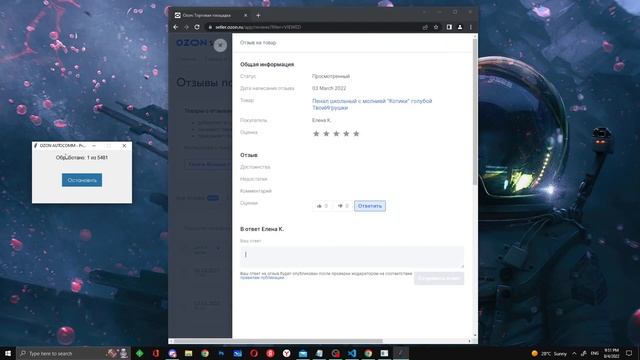Click the В ответ Елена К. heading
Viewport: 640px width, 360px height.
pos(262,229)
